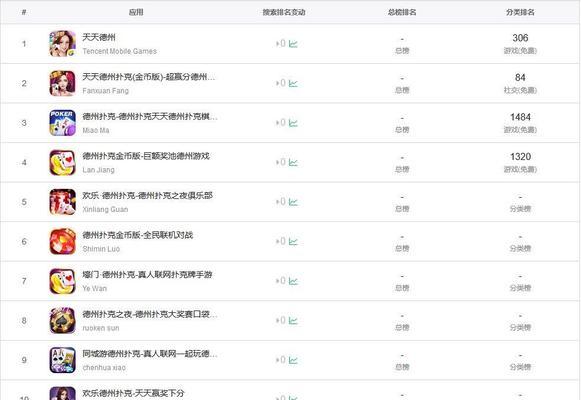Click the 总榜排名 column header

[402, 12]
